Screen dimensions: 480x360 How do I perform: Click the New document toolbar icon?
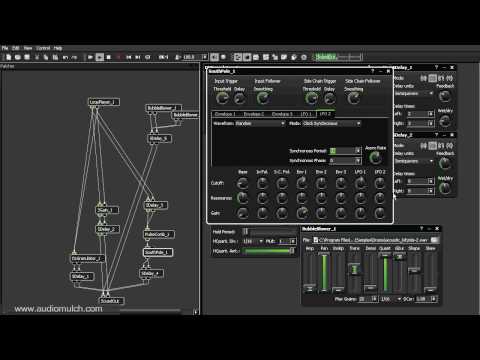click(x=9, y=57)
